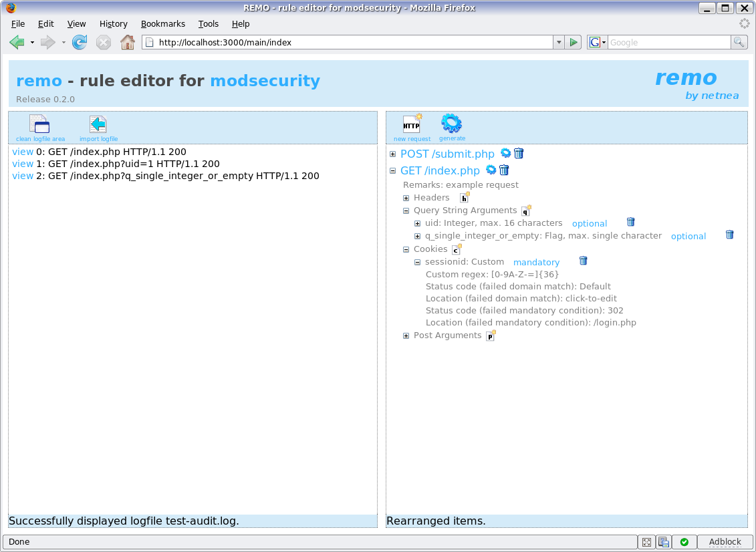
Task: Edit Remarks: example request text
Action: click(482, 184)
